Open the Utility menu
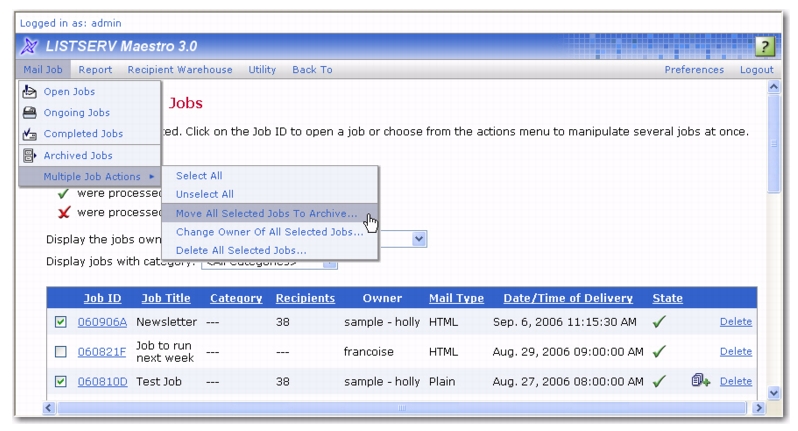The width and height of the screenshot is (798, 431). [262, 70]
